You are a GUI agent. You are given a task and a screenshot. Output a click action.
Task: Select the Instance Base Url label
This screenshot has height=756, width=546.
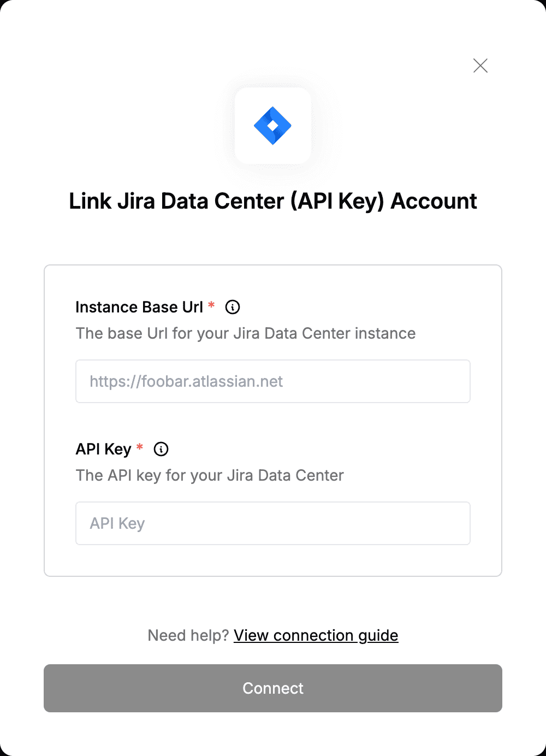pos(139,307)
